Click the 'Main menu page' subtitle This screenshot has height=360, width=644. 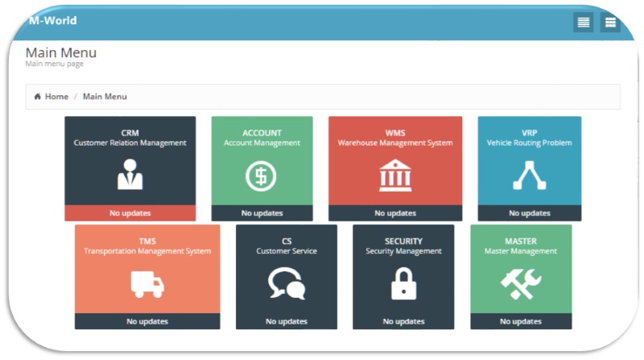pos(55,64)
